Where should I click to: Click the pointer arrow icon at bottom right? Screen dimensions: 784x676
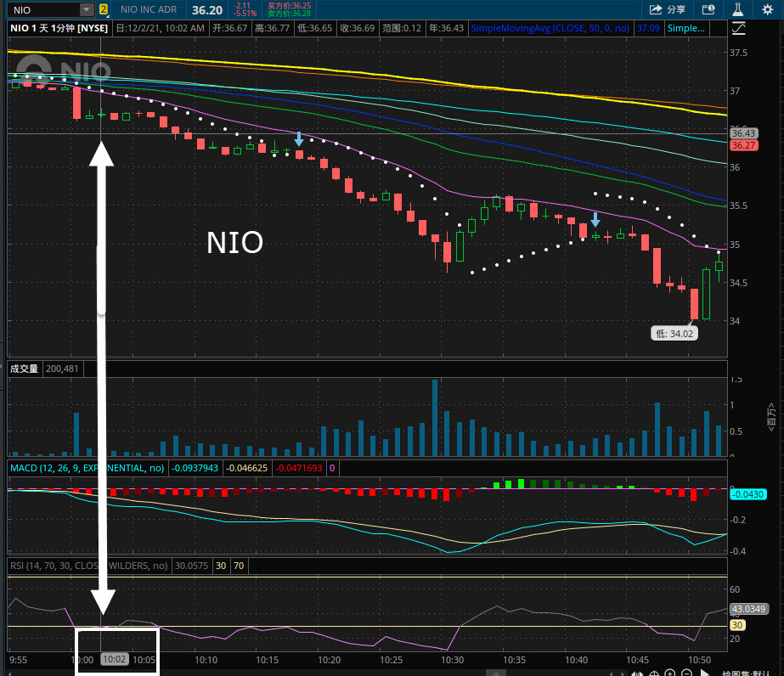coord(704,673)
